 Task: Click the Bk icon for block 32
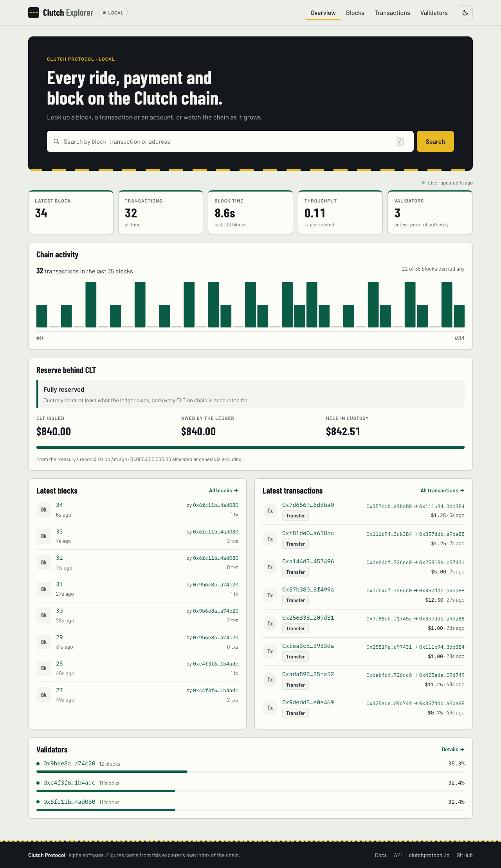pos(44,562)
